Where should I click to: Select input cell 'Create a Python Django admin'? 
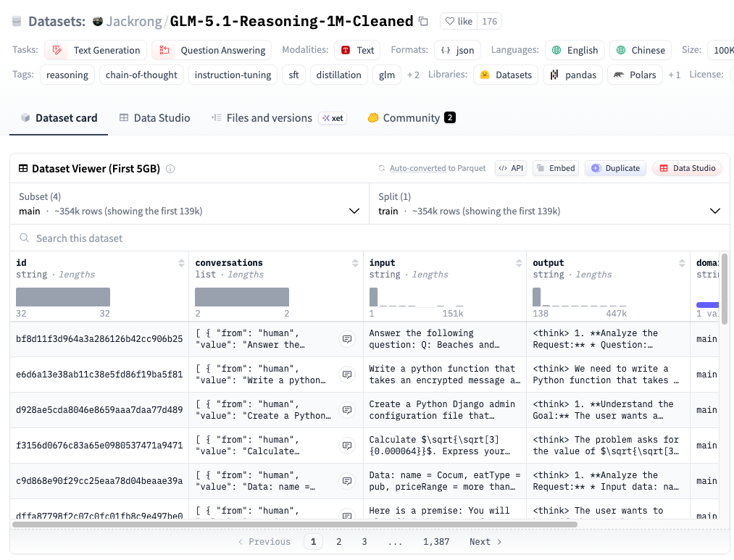coord(445,410)
